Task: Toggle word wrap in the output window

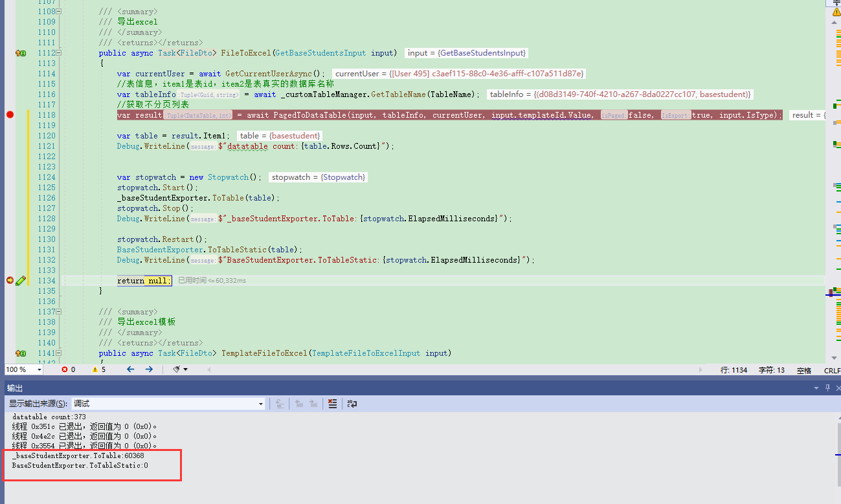Action: [x=351, y=403]
